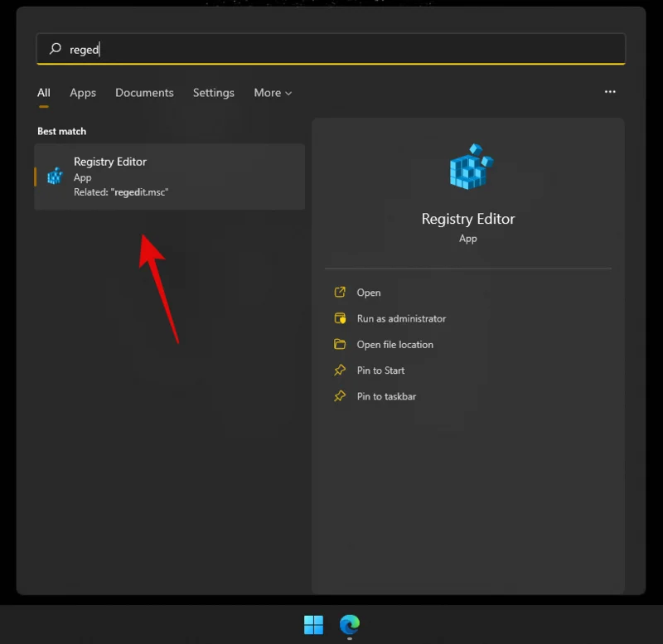Open the Registry Editor icon in Best match
This screenshot has height=644, width=663.
55,176
